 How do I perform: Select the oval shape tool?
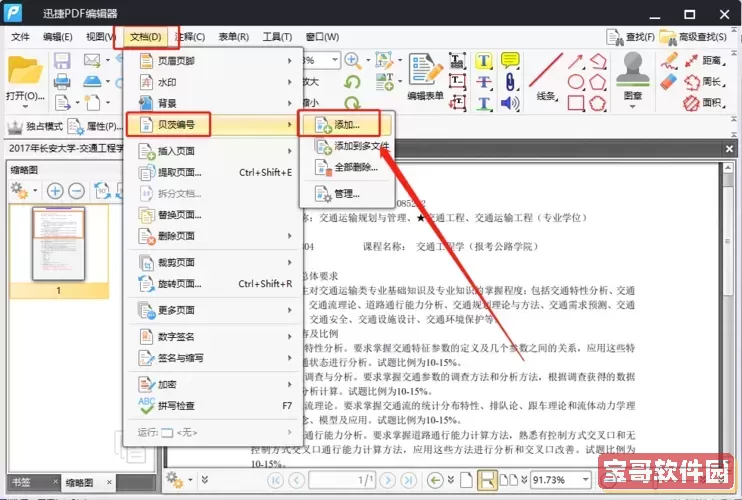coord(575,82)
